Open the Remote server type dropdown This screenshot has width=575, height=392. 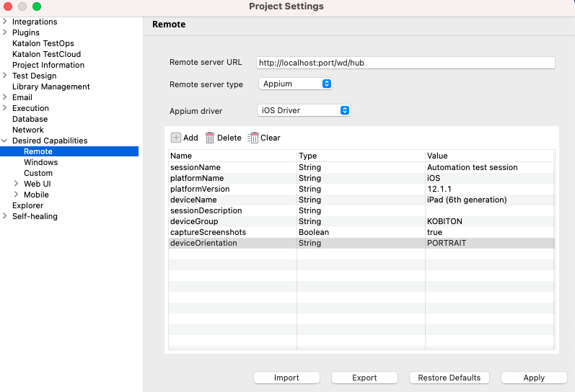pyautogui.click(x=294, y=84)
